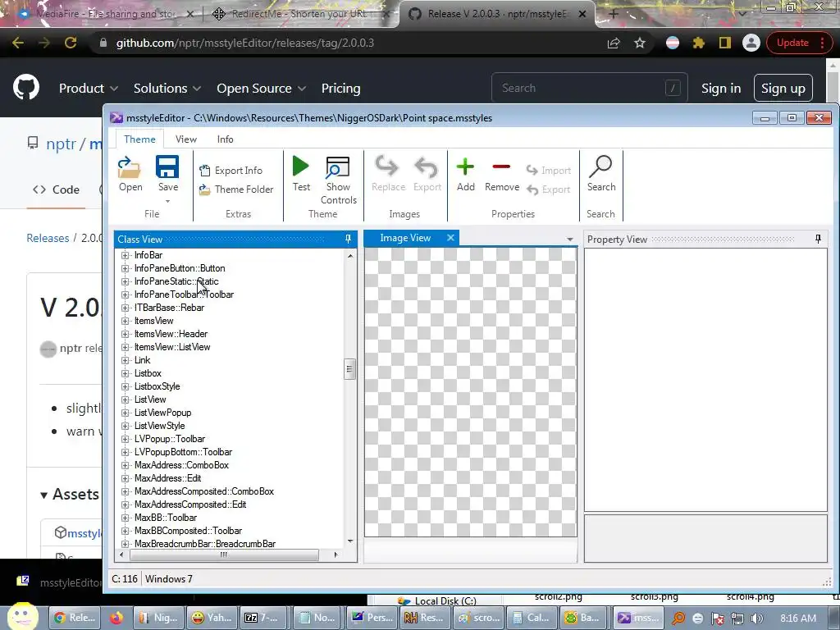
Task: Run the Test theme play icon
Action: click(300, 167)
